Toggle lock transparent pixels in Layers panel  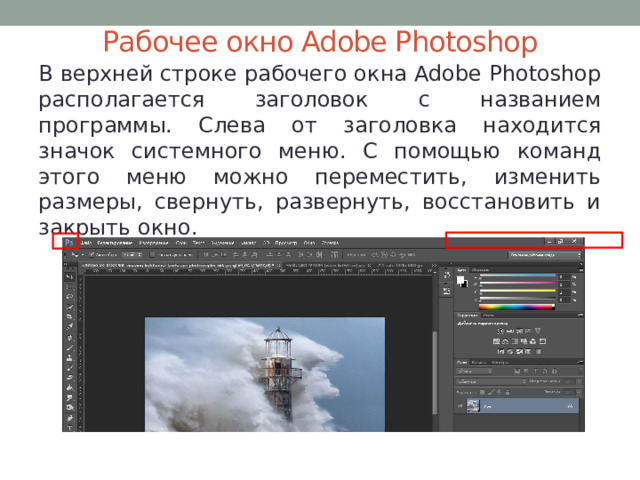[x=482, y=392]
